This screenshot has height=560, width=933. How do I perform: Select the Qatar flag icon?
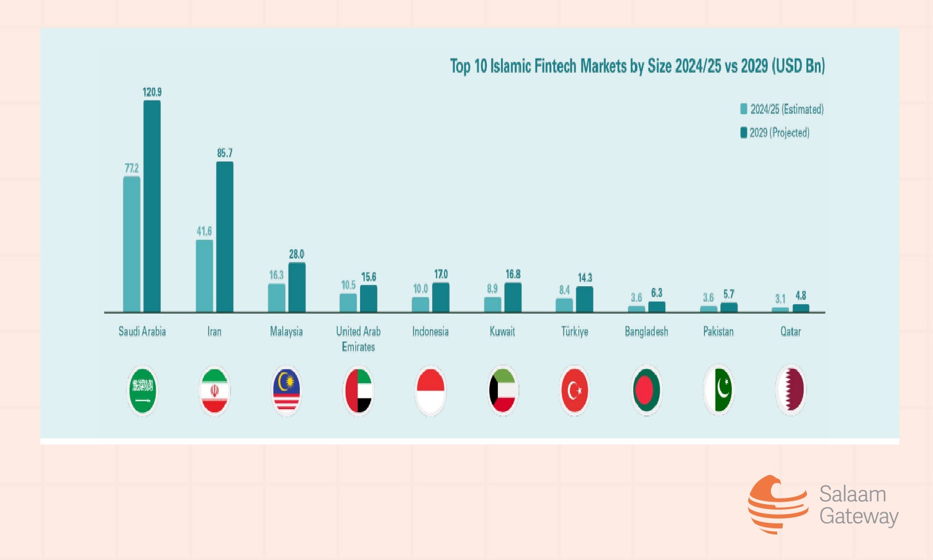click(791, 391)
